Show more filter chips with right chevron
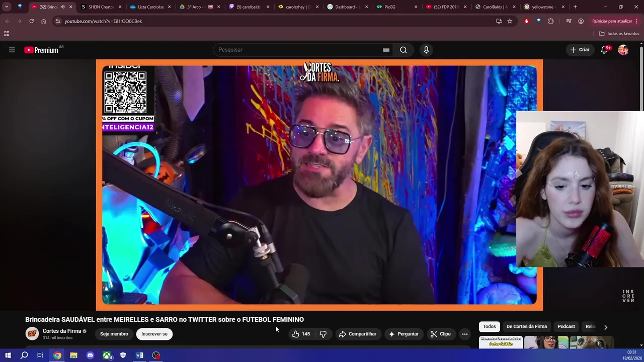This screenshot has width=644, height=362. pos(606,327)
